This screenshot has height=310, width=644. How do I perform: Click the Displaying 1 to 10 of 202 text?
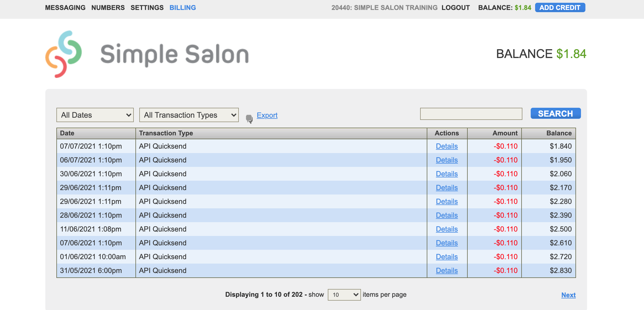point(264,295)
